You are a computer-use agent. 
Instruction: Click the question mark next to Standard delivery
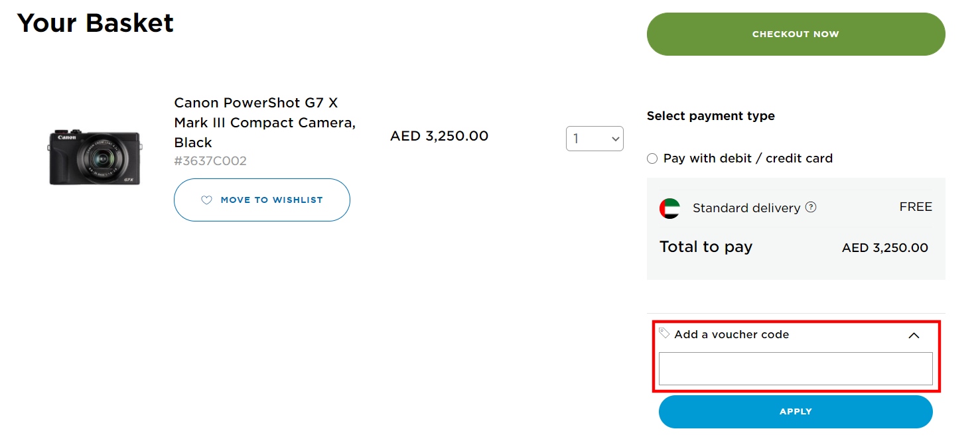(x=811, y=208)
